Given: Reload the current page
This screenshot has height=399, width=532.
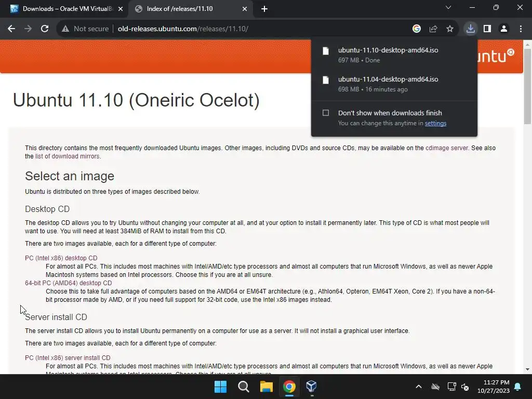Looking at the screenshot, I should [45, 29].
